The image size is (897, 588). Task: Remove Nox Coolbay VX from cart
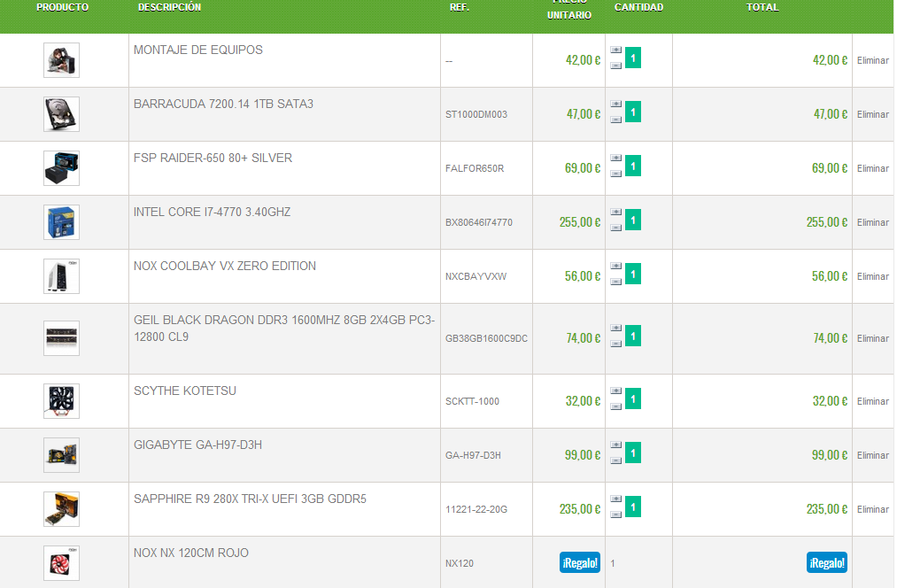point(872,277)
